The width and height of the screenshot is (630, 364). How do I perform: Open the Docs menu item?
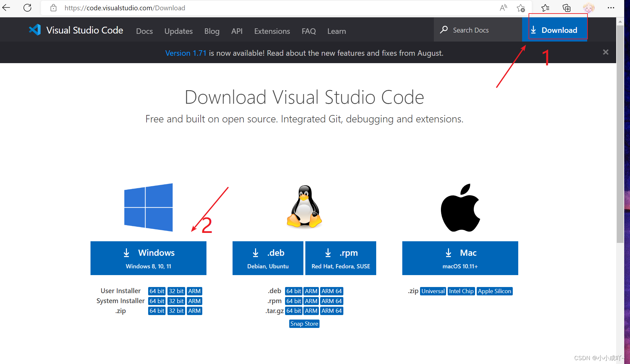(x=144, y=31)
